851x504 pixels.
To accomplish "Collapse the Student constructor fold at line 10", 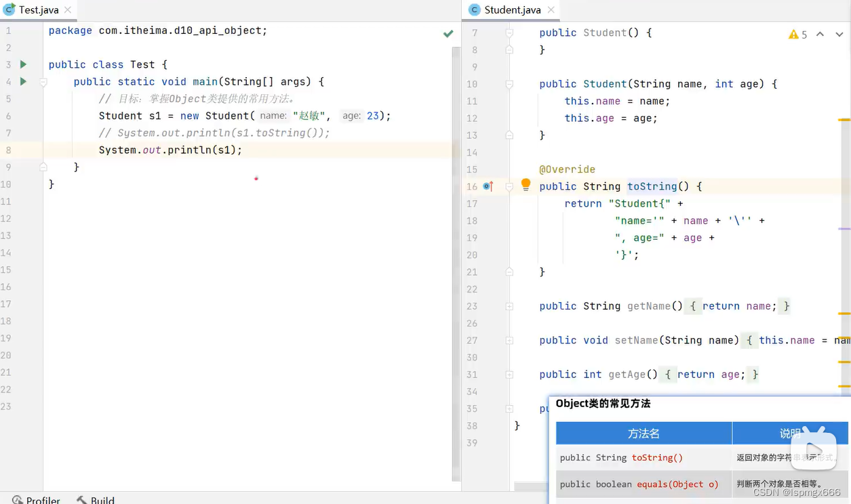I will (x=509, y=83).
